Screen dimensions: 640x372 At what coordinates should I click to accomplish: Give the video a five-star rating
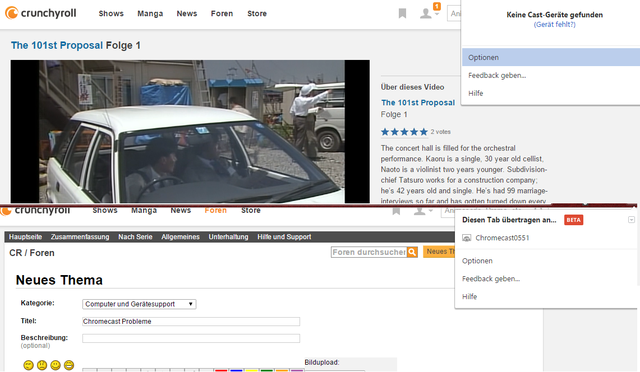[x=424, y=132]
